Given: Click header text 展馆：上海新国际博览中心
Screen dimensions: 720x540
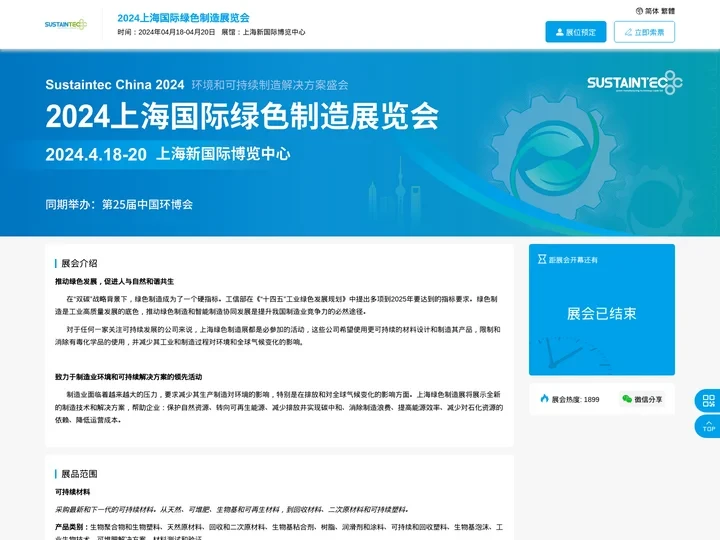Looking at the screenshot, I should pos(263,32).
